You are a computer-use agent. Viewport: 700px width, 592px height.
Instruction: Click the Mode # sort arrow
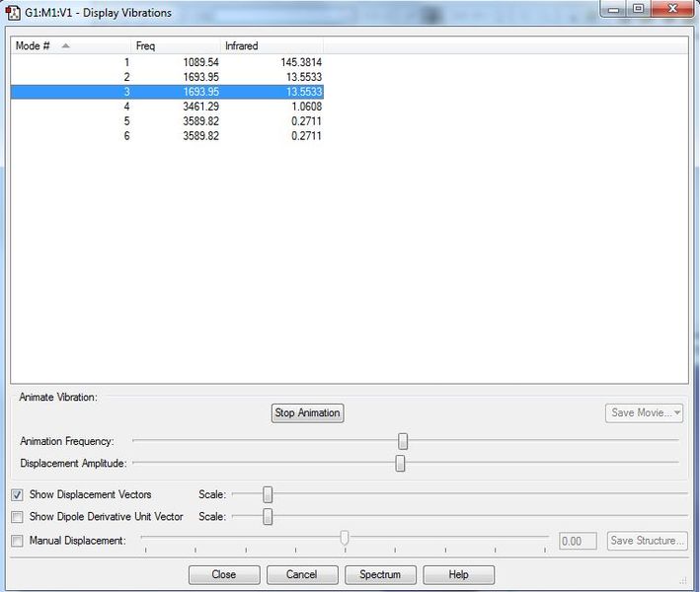(x=65, y=45)
